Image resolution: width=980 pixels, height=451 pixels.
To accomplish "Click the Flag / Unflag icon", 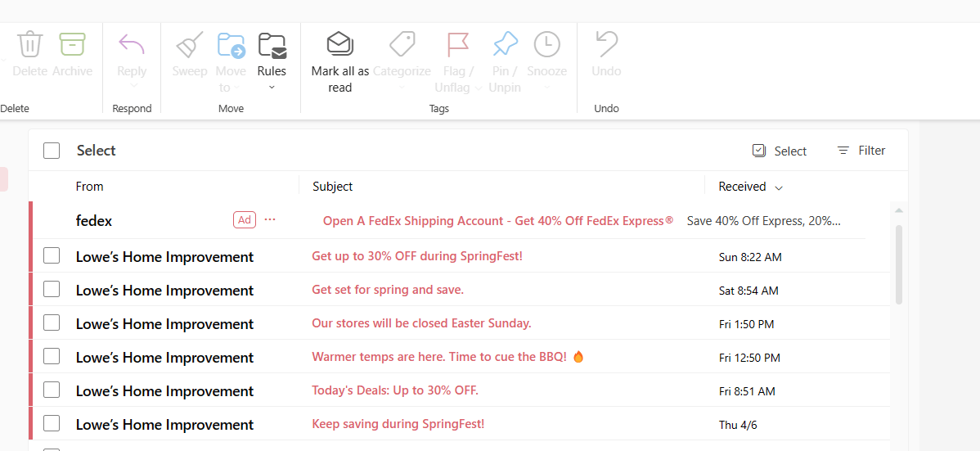I will (458, 44).
